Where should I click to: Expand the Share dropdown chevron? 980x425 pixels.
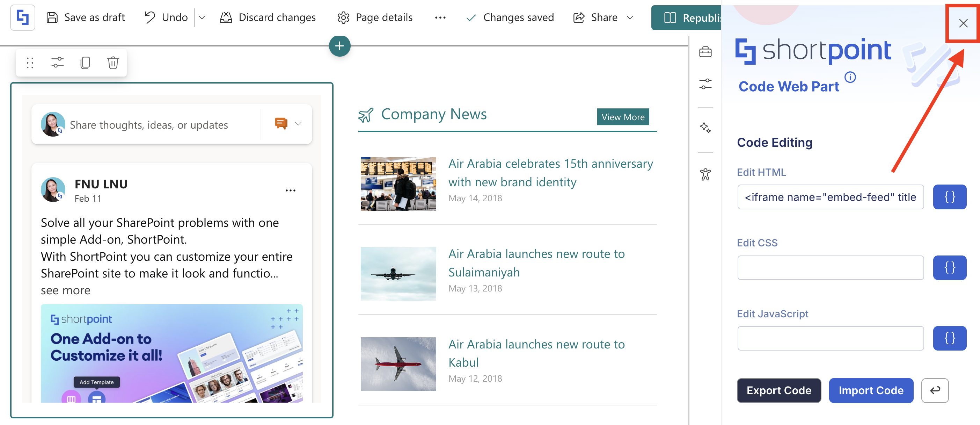[x=630, y=17]
